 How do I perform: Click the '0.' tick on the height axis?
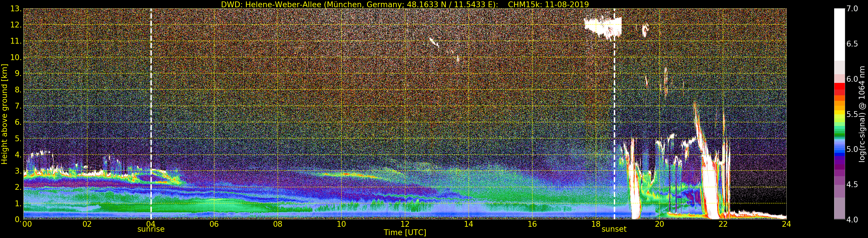[x=18, y=220]
